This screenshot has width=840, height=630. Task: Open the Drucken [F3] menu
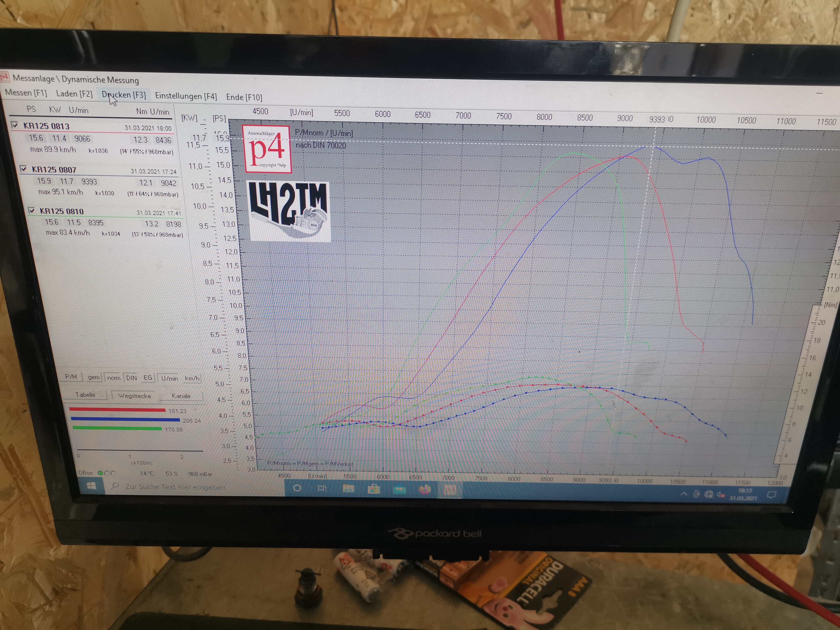click(124, 95)
